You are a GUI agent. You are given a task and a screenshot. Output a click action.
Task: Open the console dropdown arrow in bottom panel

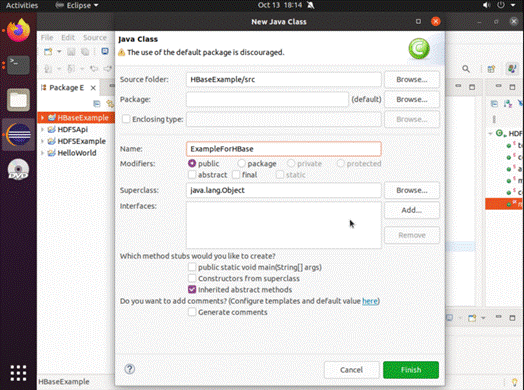[x=483, y=318]
